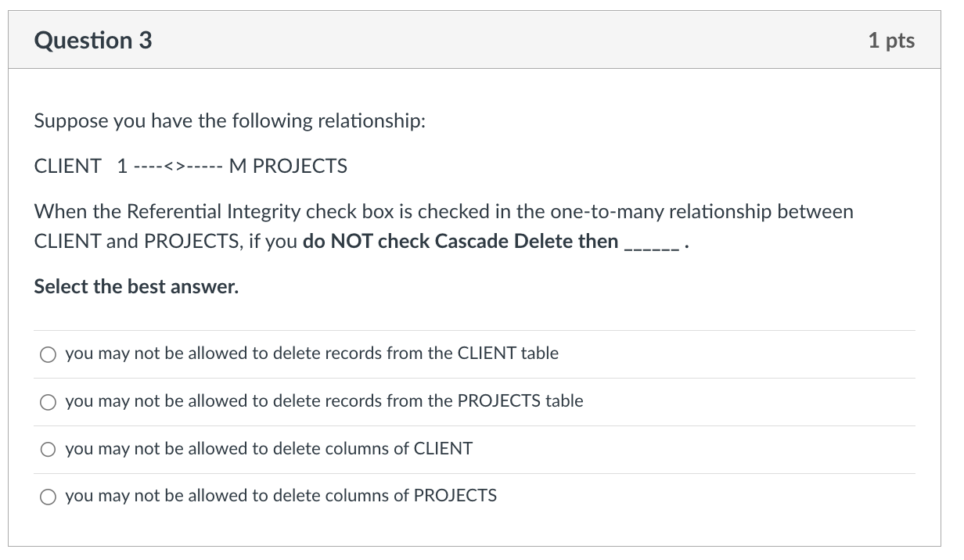Click inside the question panel body
964x560 pixels.
[x=469, y=313]
